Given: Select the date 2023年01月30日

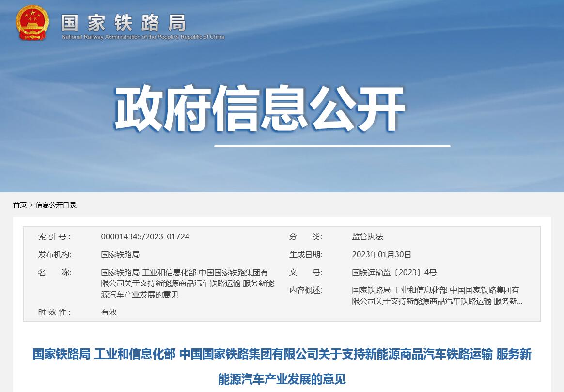Looking at the screenshot, I should click(381, 254).
